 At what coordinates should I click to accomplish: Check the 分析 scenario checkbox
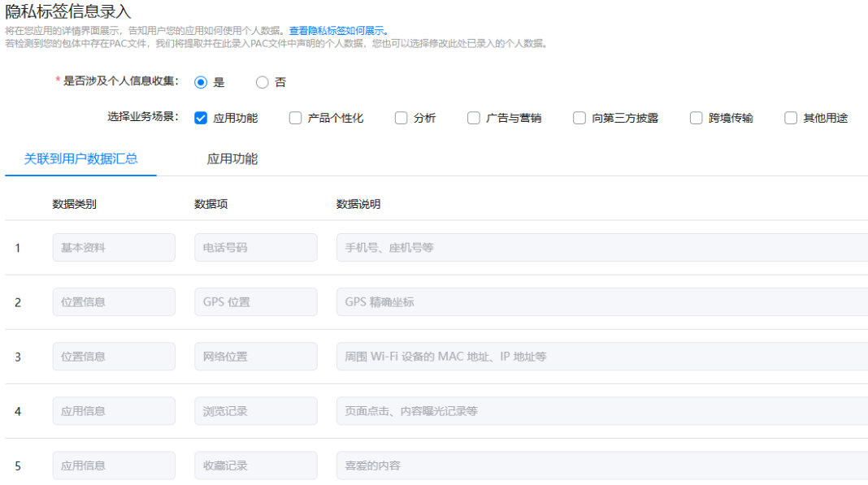click(401, 117)
